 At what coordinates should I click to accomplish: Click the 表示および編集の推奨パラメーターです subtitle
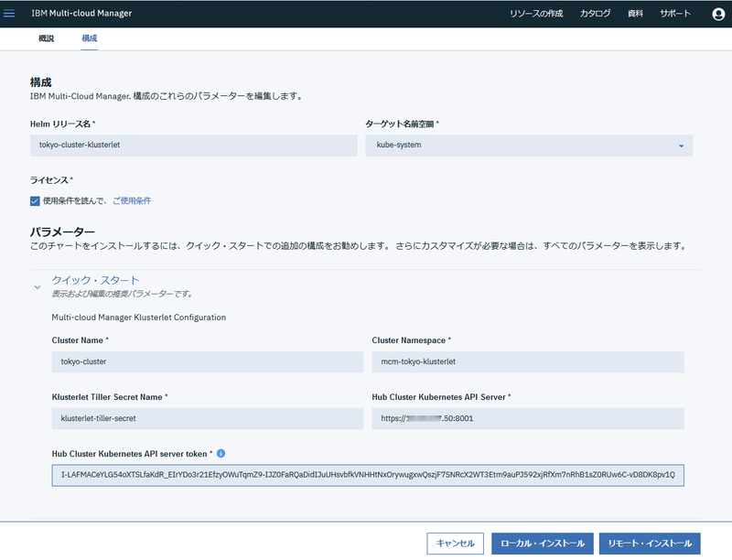122,294
